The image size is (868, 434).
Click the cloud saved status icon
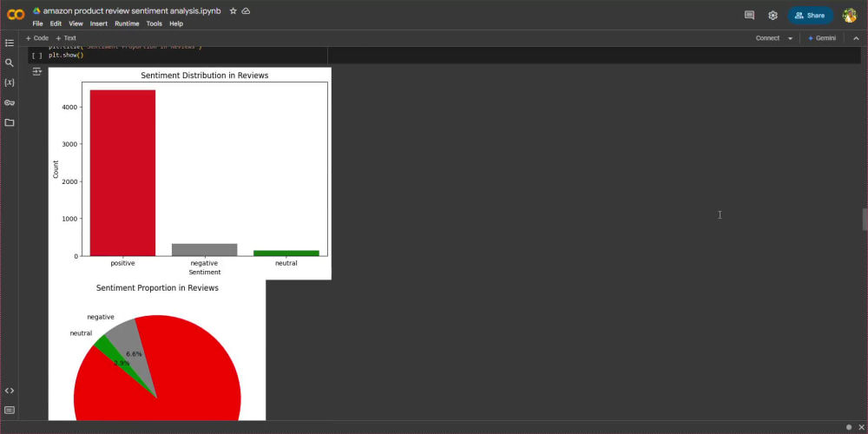246,11
